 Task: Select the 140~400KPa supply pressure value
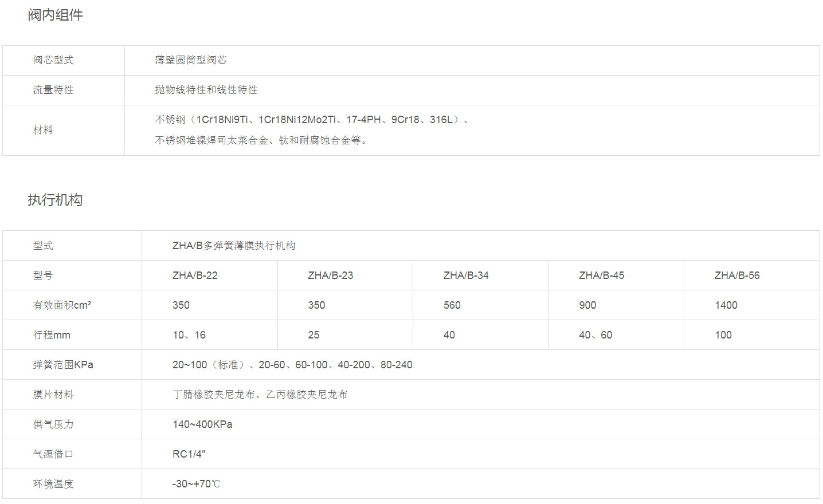202,424
